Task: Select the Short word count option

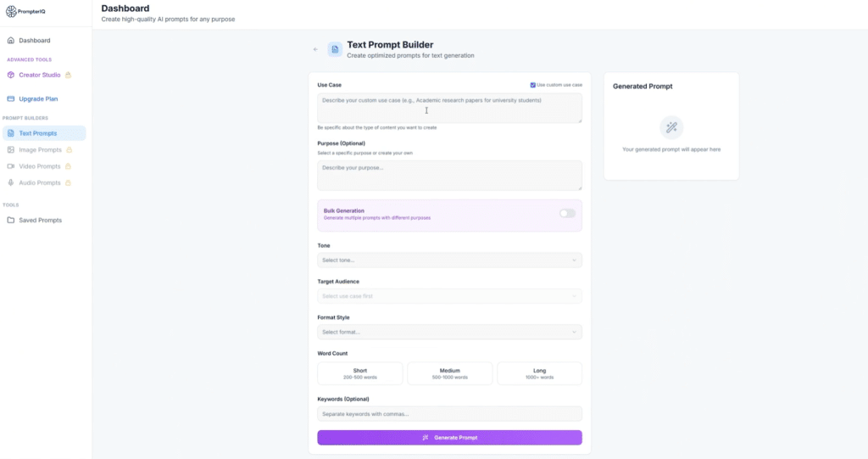Action: [x=360, y=373]
